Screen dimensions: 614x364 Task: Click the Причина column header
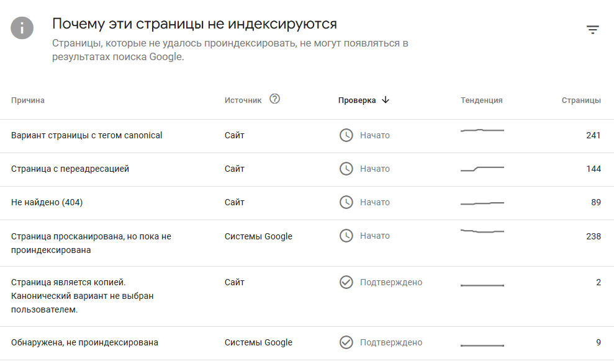[28, 100]
